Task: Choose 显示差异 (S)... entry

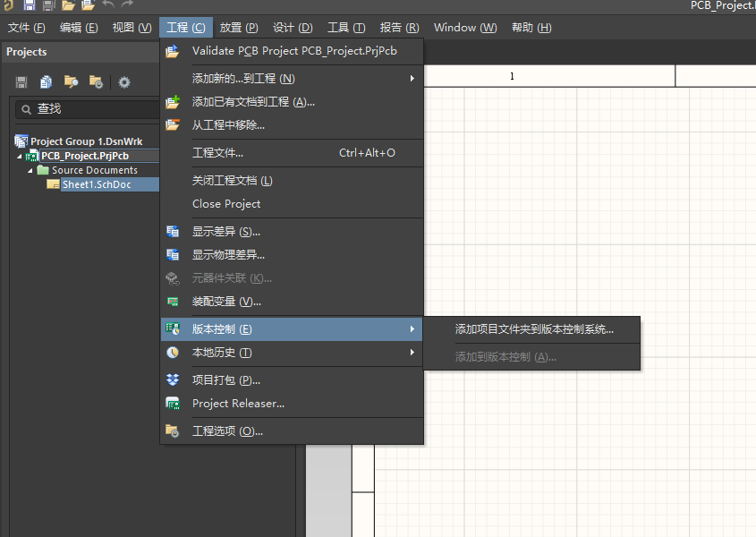Action: pos(292,232)
